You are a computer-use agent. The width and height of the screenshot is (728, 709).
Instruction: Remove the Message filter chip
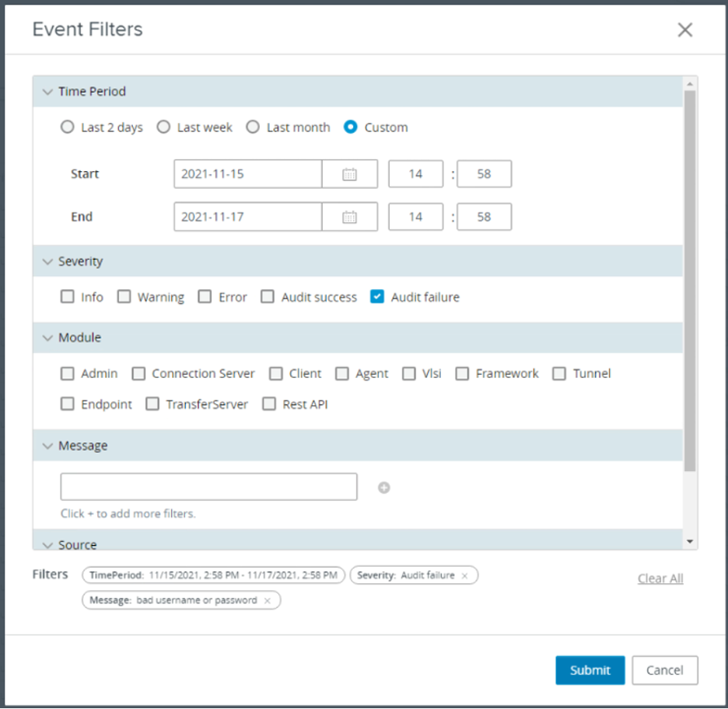(268, 601)
